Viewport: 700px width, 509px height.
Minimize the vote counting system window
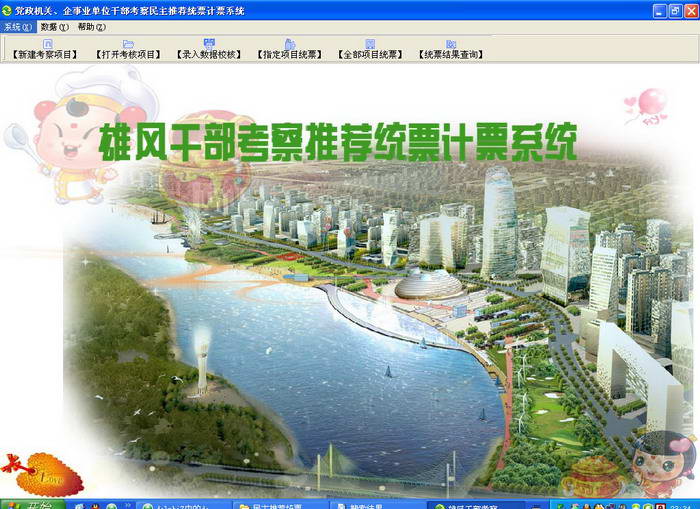(660, 11)
